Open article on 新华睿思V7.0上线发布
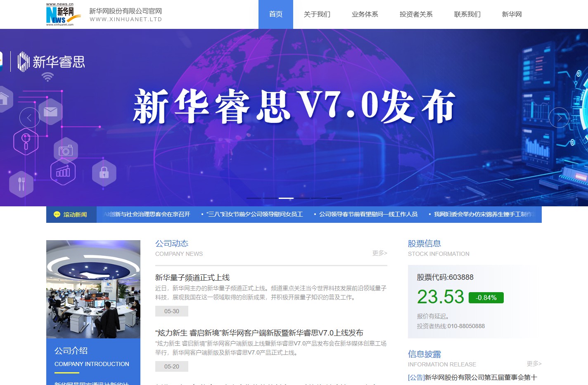This screenshot has height=385, width=588. 259,333
